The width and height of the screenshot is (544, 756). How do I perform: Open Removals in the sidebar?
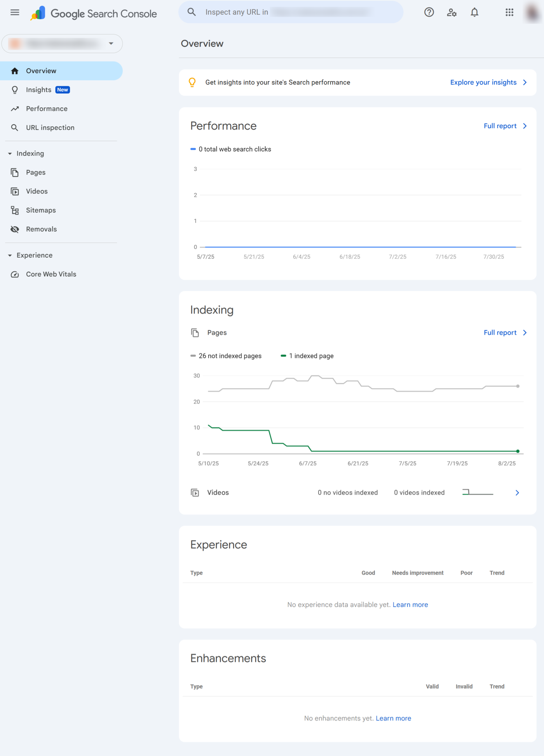coord(41,229)
